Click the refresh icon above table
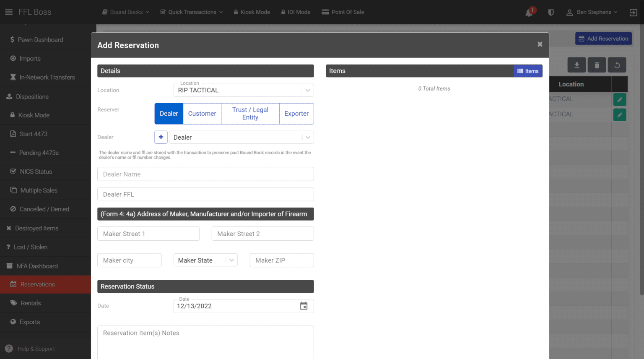The height and width of the screenshot is (359, 644). pyautogui.click(x=617, y=65)
